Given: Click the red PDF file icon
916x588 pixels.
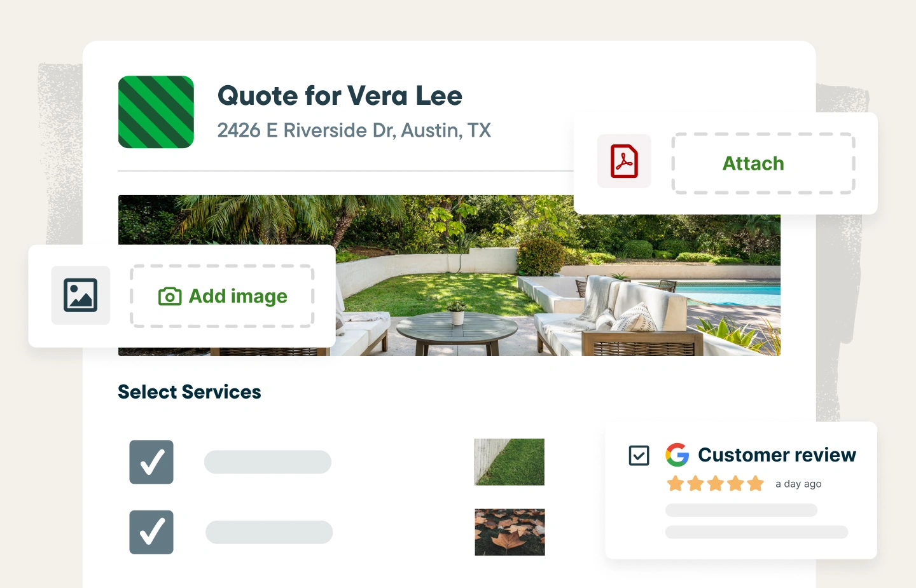Looking at the screenshot, I should pos(624,161).
